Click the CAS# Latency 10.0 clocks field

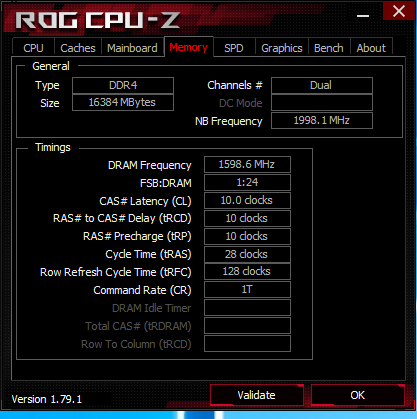coord(247,200)
